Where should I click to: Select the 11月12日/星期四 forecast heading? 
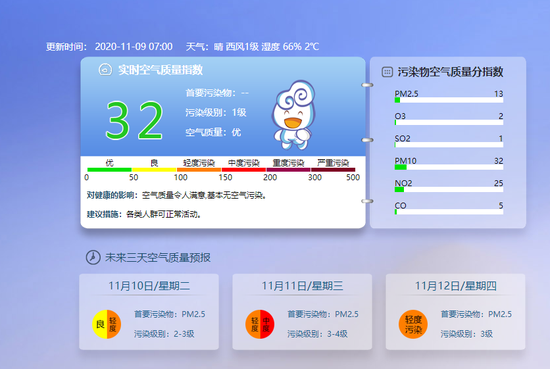click(x=456, y=286)
